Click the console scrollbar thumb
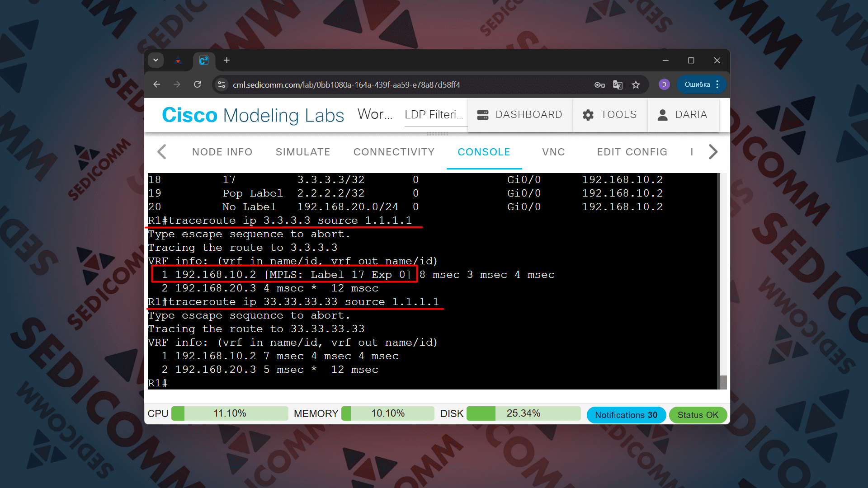Screen dimensions: 868x488 (x=723, y=382)
